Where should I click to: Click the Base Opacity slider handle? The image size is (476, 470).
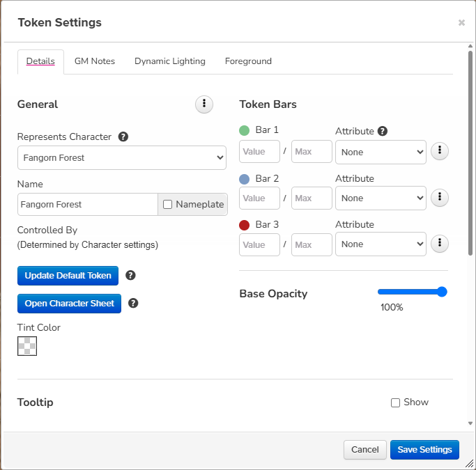tap(442, 292)
